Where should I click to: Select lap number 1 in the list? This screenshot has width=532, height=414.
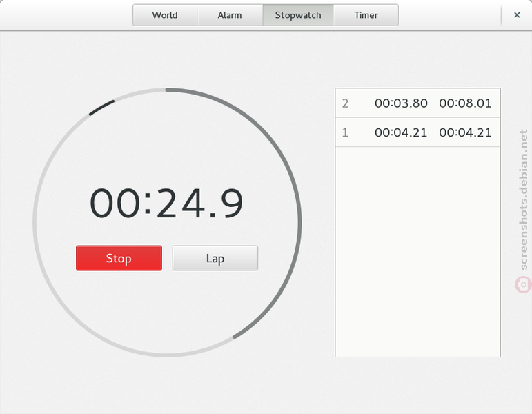click(x=417, y=132)
